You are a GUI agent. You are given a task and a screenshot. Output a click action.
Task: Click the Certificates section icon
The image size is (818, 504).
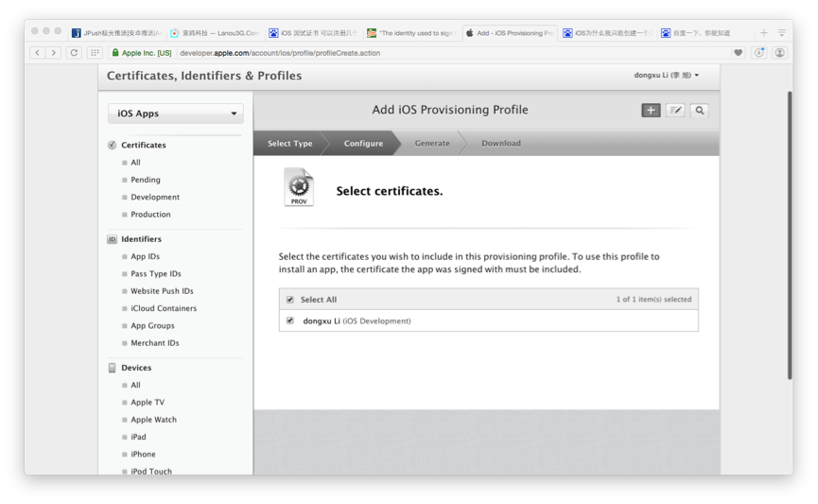[x=113, y=145]
